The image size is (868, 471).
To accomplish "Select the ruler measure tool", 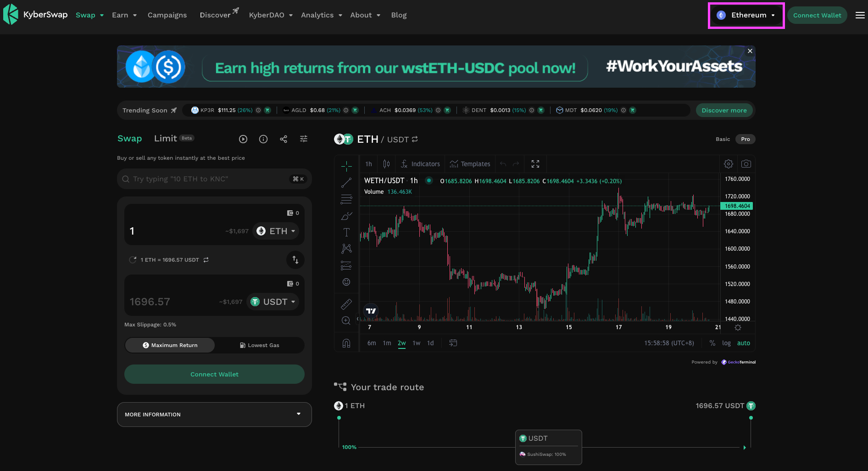I will click(x=346, y=304).
